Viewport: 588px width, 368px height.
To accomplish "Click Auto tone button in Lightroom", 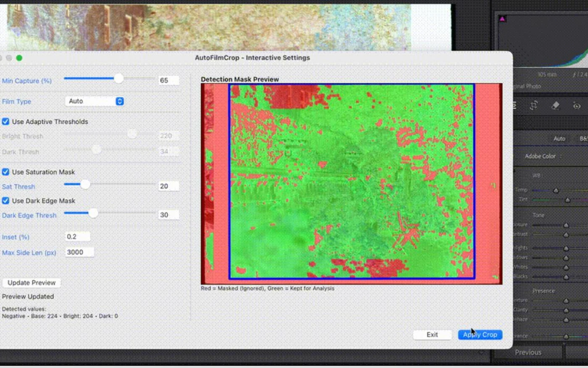I will tap(559, 138).
